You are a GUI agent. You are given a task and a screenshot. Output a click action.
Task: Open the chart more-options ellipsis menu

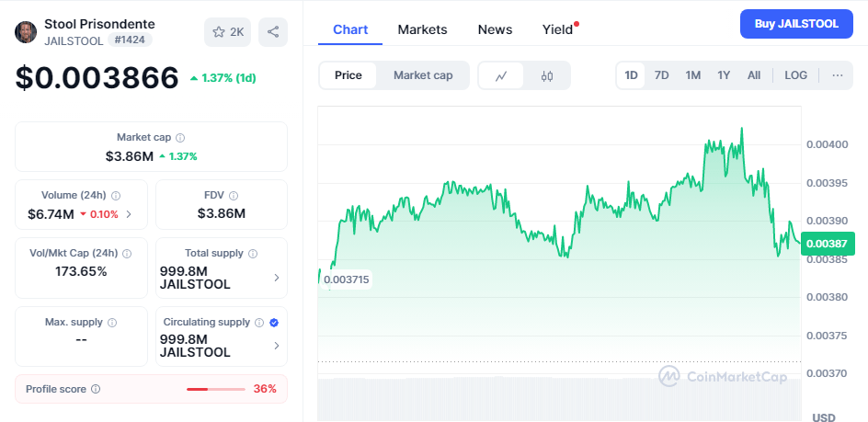point(838,75)
